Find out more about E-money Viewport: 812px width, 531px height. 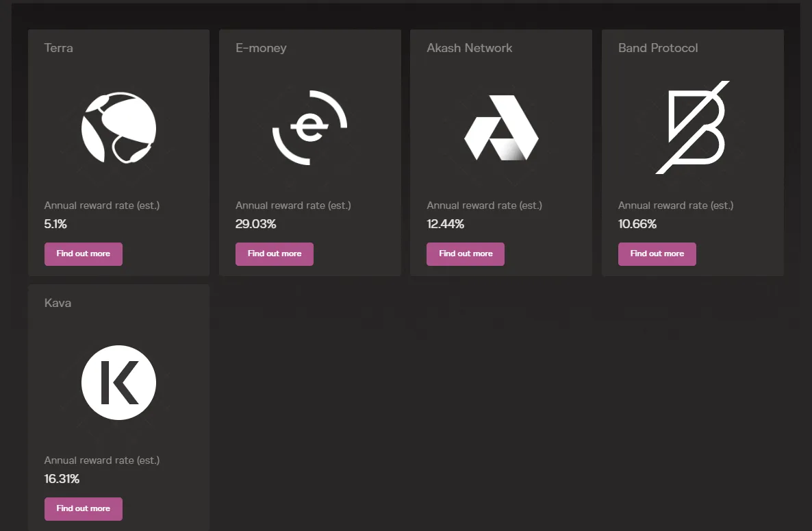click(x=275, y=254)
